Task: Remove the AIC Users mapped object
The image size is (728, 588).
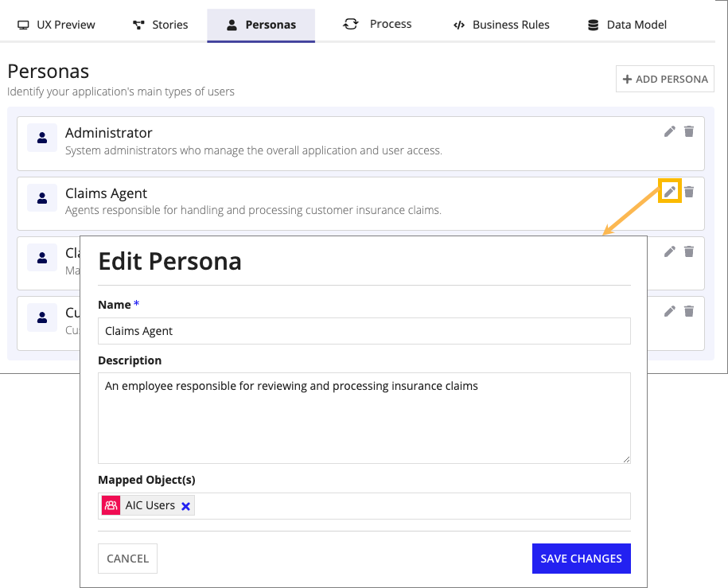Action: point(185,506)
